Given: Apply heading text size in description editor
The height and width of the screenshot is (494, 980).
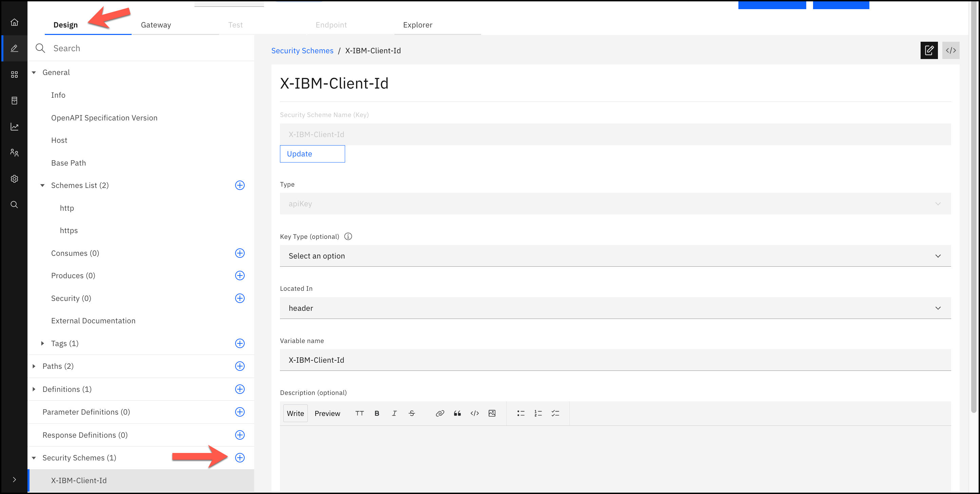Looking at the screenshot, I should [x=359, y=413].
